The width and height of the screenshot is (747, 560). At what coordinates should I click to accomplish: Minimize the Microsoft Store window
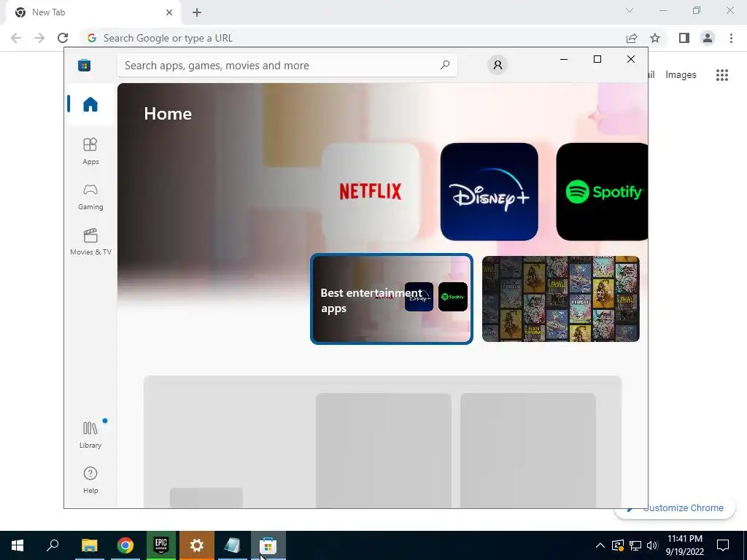(564, 59)
